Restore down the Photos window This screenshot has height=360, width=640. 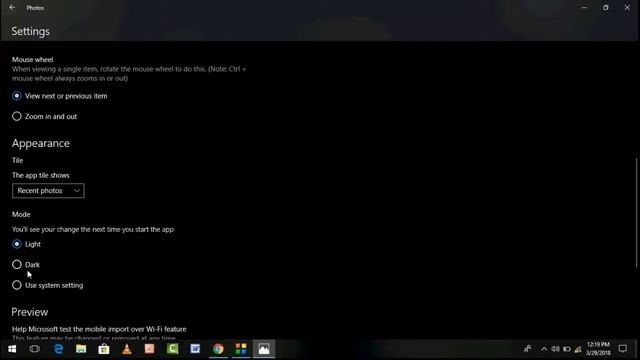[x=606, y=7]
